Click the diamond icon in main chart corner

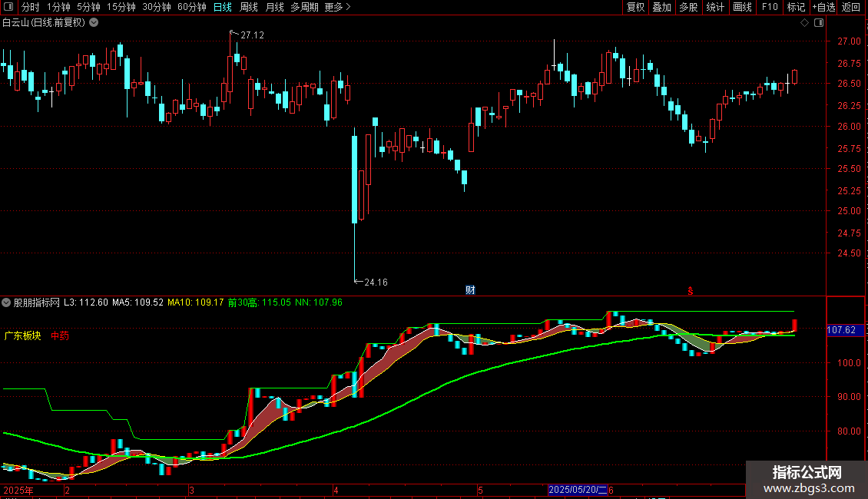pyautogui.click(x=805, y=23)
